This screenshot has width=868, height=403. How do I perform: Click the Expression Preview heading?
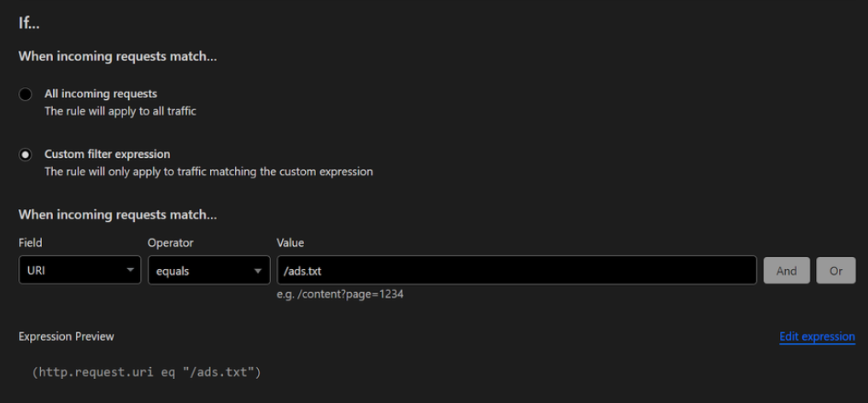pos(67,336)
